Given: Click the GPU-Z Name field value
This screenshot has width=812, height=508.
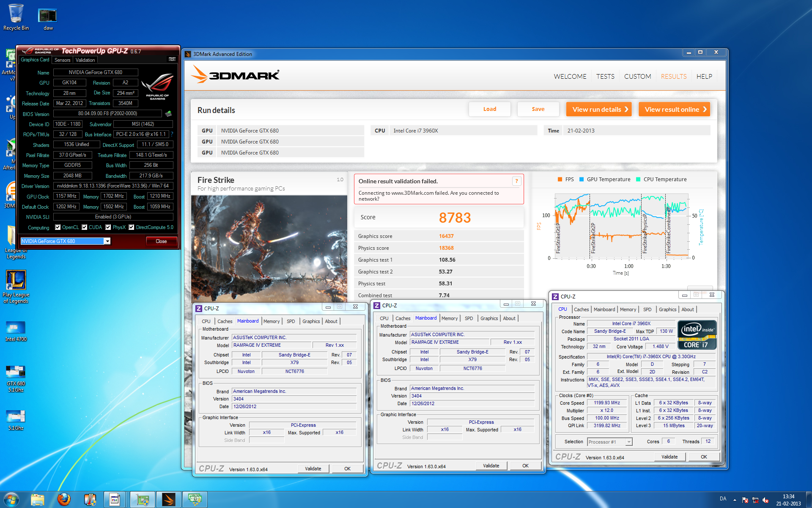Looking at the screenshot, I should click(96, 72).
